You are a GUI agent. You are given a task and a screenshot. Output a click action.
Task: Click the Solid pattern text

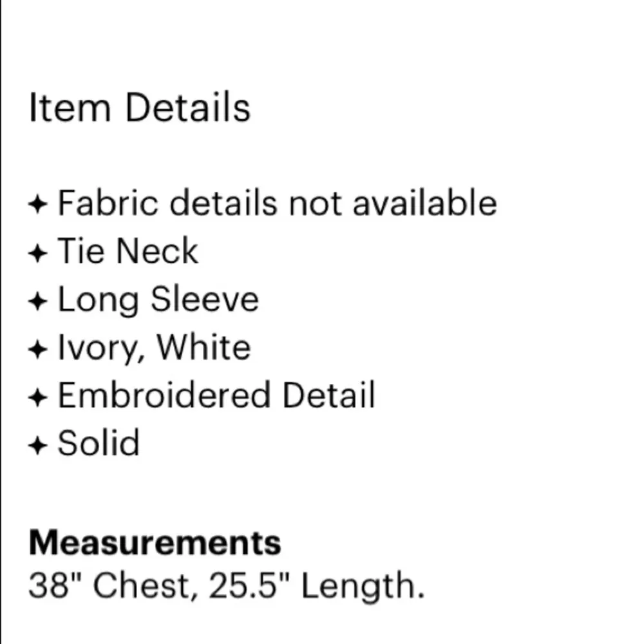(x=99, y=443)
